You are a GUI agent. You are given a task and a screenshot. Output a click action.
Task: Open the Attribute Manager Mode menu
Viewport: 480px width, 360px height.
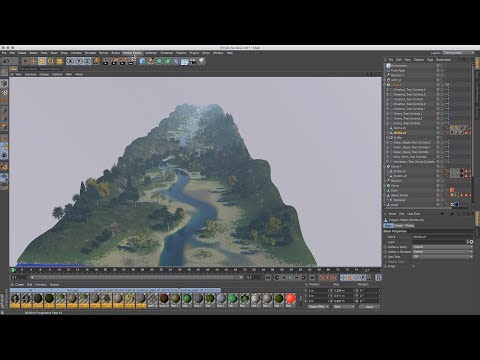392,214
